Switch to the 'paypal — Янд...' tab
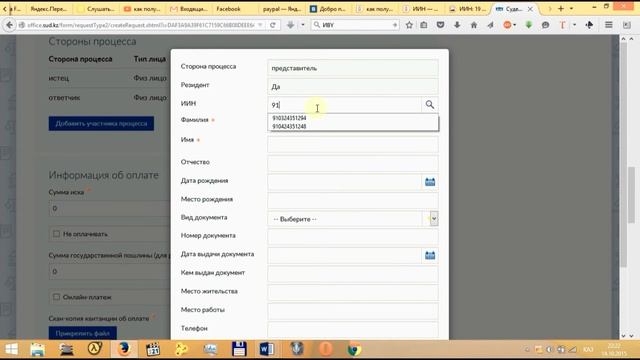Viewport: 640px width, 360px height. click(282, 9)
